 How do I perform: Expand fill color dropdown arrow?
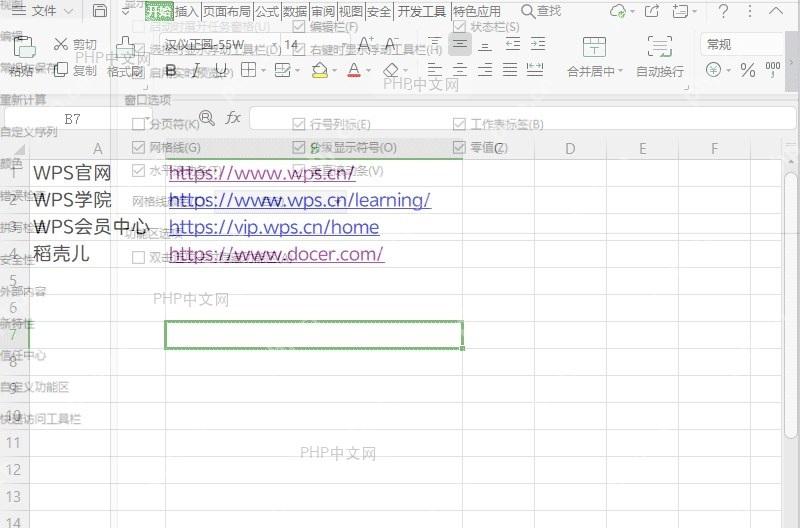335,70
